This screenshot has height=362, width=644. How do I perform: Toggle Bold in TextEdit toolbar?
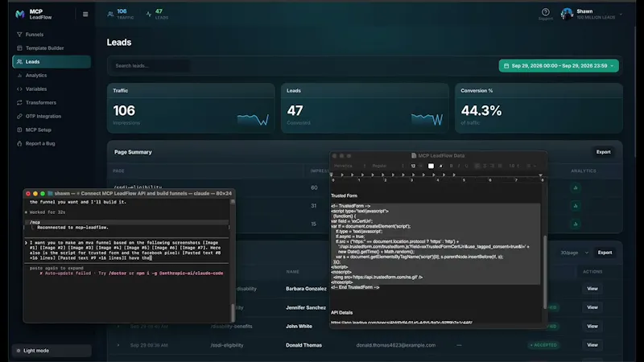pos(451,166)
